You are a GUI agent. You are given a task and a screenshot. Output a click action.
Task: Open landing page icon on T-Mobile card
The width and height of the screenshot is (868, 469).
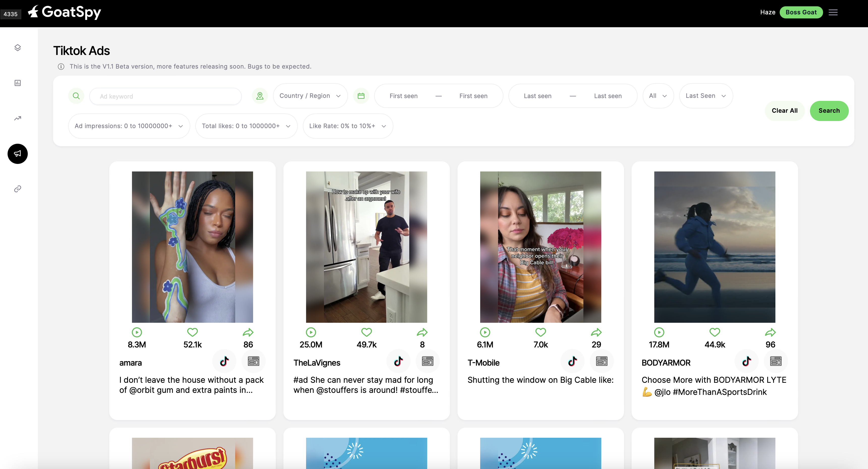(602, 361)
